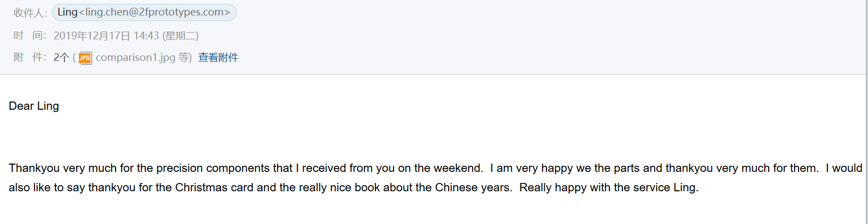Click the orange JPG attachment file icon
Viewport: 868px width, 224px height.
[x=85, y=58]
